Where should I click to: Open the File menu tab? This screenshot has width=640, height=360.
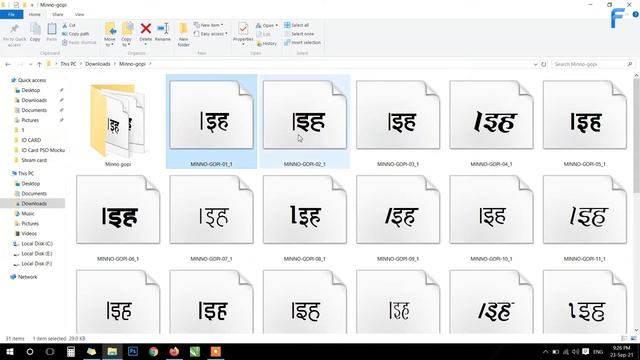(11, 14)
